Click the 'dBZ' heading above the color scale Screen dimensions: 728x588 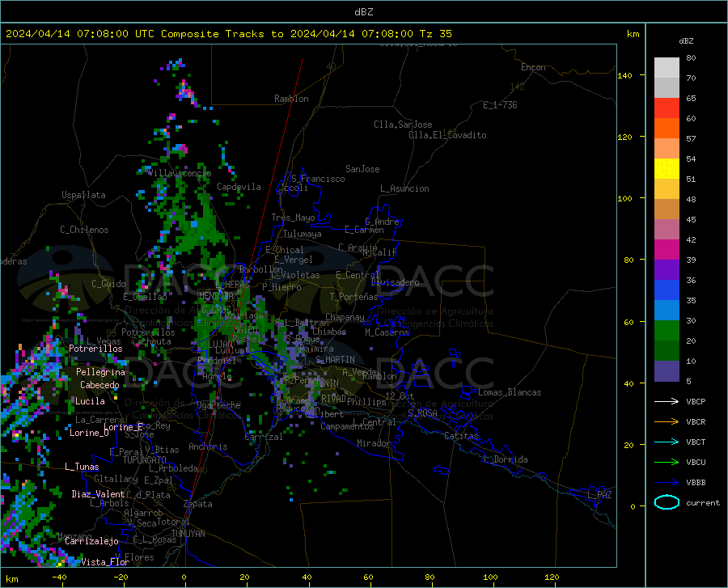[x=686, y=40]
